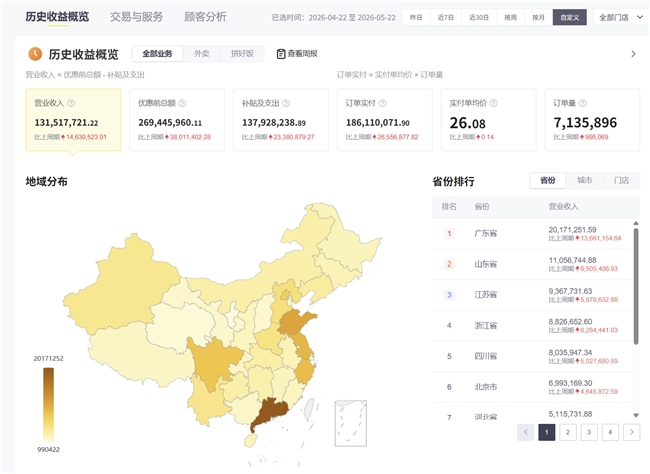Viewport: 650px width, 474px height.
Task: Switch the ranking to the 门店 tab
Action: pyautogui.click(x=621, y=180)
